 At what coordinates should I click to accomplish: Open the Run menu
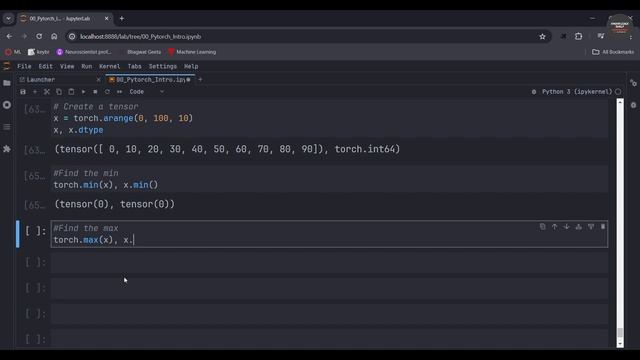(x=87, y=67)
